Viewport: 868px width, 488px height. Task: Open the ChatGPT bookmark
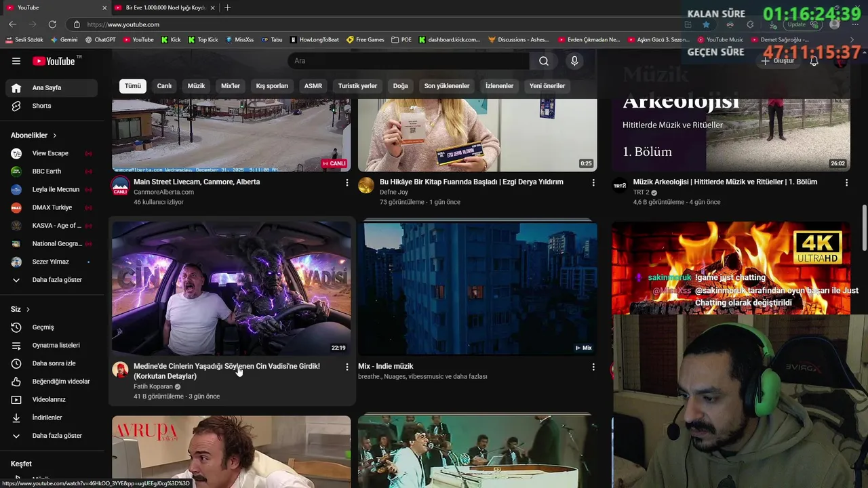click(x=100, y=39)
